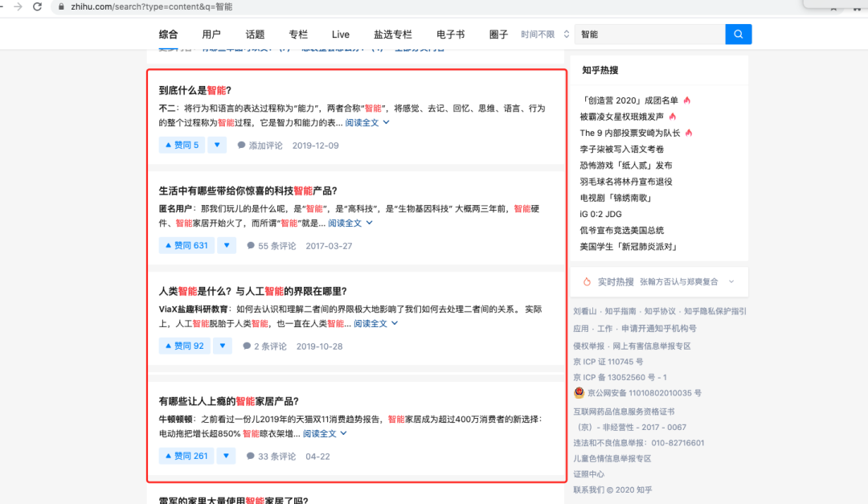Open hot search 李子柒被写入语文考卷

click(621, 149)
